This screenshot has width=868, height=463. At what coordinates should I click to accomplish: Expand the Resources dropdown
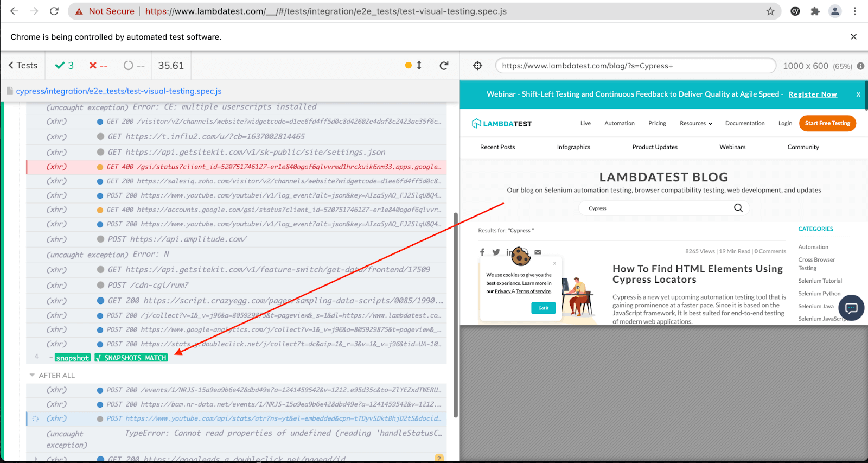(x=696, y=123)
